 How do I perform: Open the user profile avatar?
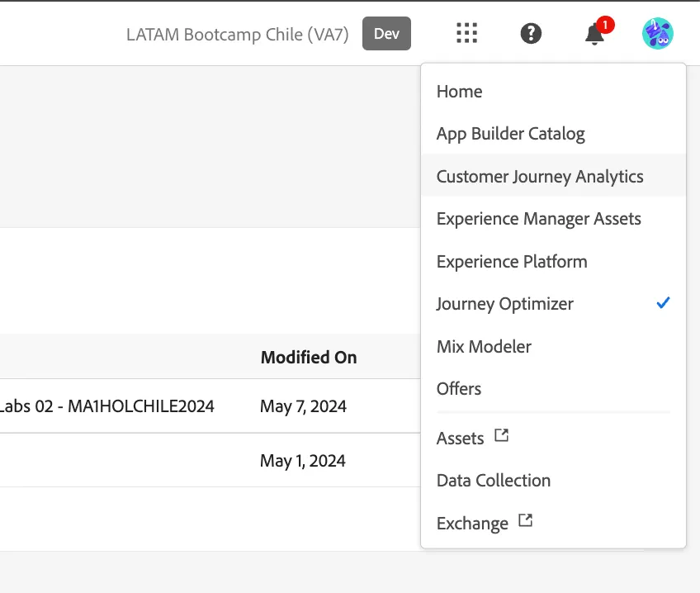point(658,34)
